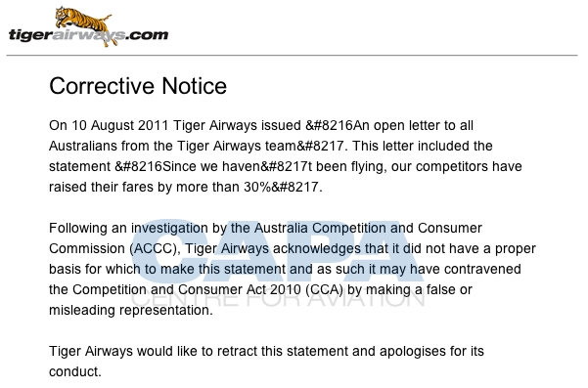Click the 'Centre for Aviation' watermark text

pyautogui.click(x=278, y=297)
